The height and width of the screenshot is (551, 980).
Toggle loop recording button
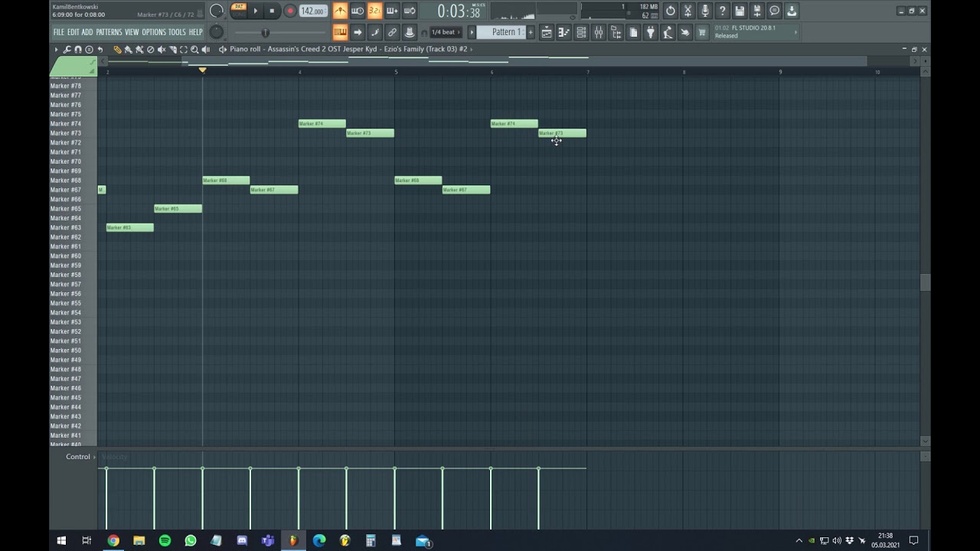click(x=410, y=11)
